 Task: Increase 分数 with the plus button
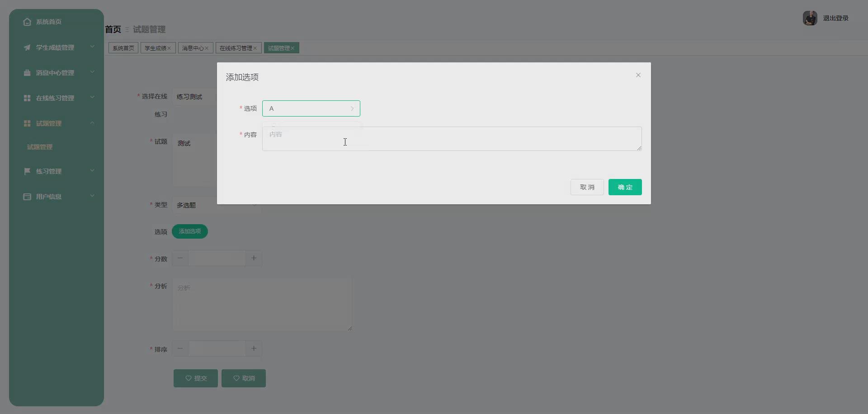pos(254,258)
